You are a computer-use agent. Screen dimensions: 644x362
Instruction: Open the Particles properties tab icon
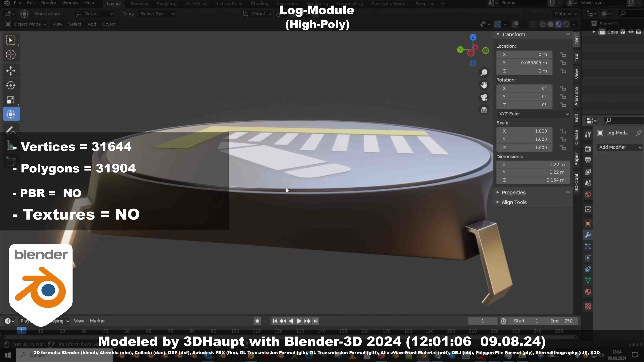(x=588, y=247)
